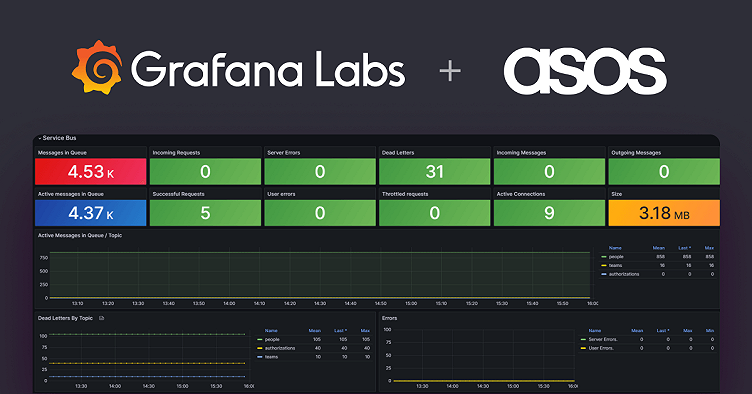Image resolution: width=752 pixels, height=394 pixels.
Task: Sort Dead Letters legend by Max column
Action: [365, 331]
